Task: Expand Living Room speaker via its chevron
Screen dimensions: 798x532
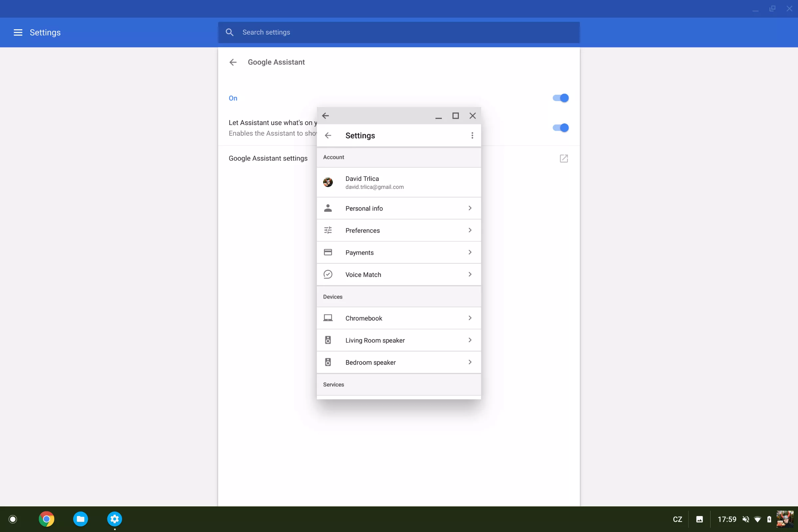Action: 469,340
